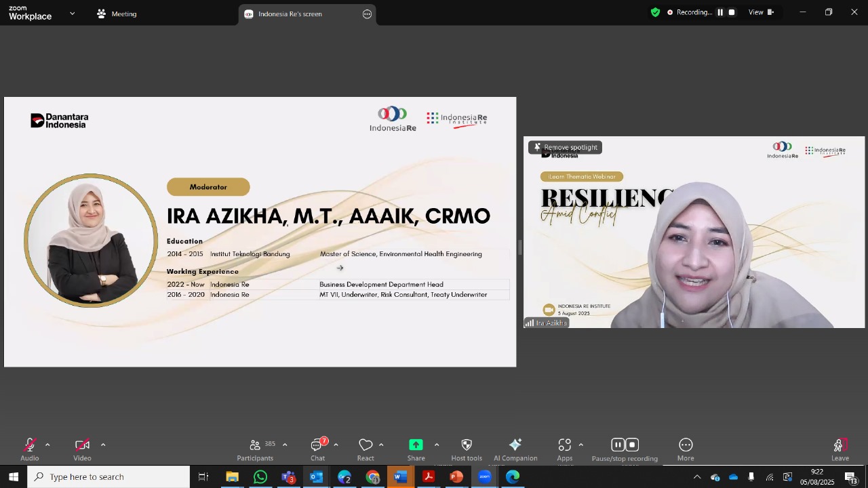The image size is (868, 488).
Task: Stop recording via top bar stop icon
Action: click(732, 12)
